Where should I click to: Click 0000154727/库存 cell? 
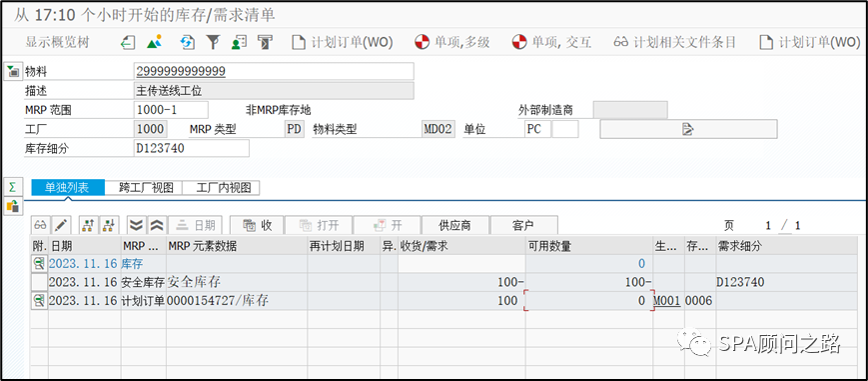(x=237, y=301)
